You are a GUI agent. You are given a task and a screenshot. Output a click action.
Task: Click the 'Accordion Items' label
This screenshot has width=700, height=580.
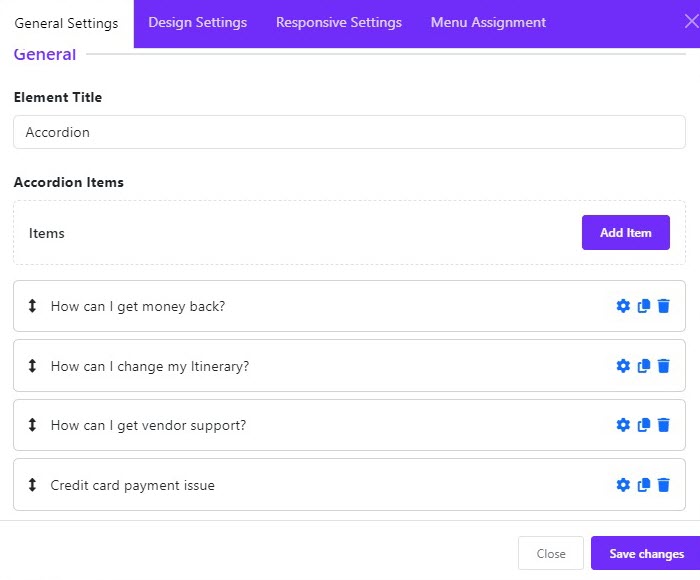69,182
